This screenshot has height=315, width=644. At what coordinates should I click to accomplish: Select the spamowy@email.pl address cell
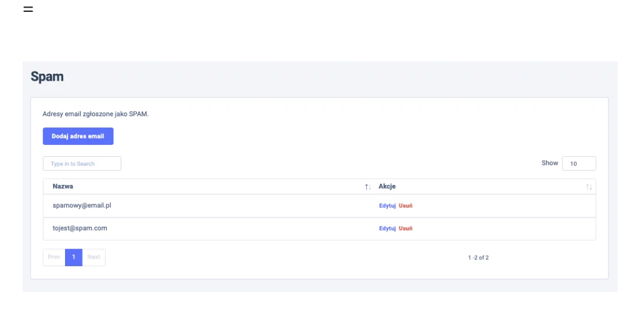(x=81, y=205)
